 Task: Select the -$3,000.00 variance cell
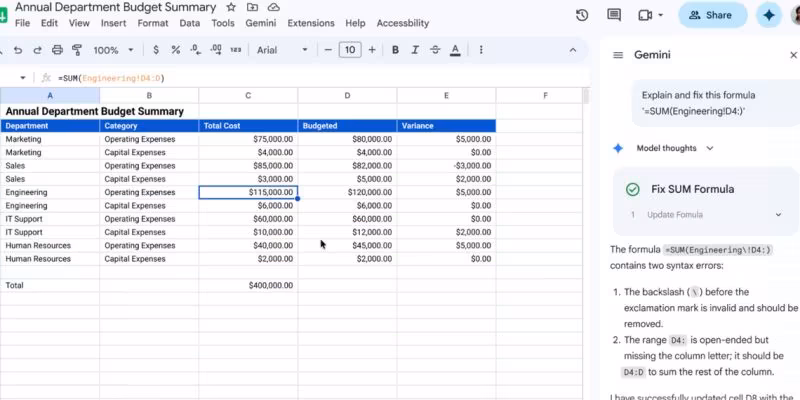point(446,166)
